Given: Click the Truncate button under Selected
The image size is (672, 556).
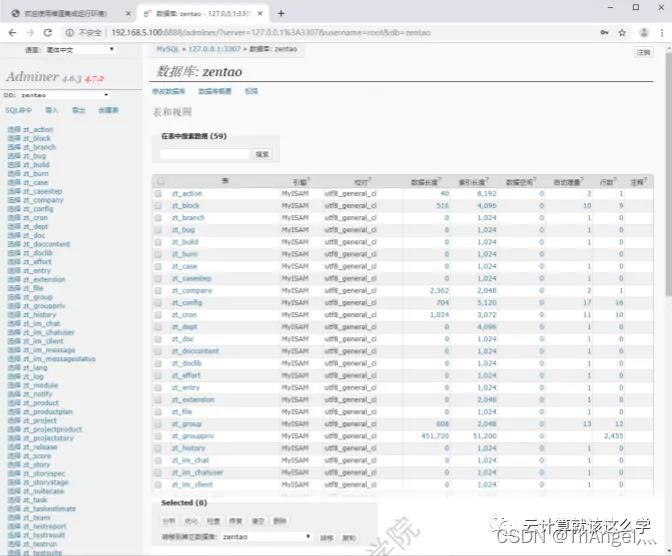Looking at the screenshot, I should pos(258,521).
